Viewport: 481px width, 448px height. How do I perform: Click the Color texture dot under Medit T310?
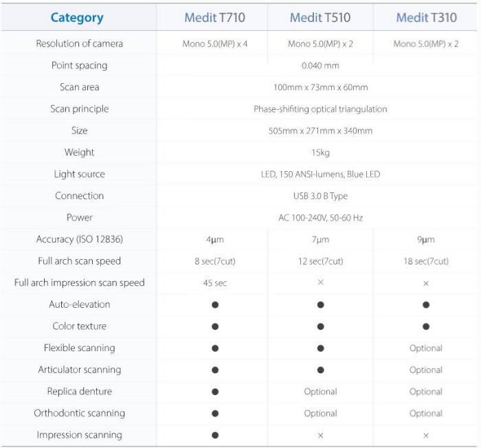pyautogui.click(x=426, y=326)
